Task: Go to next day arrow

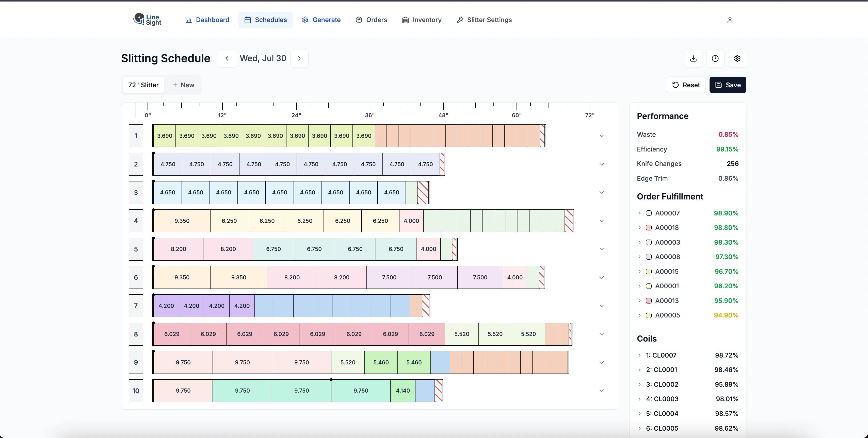Action: tap(299, 59)
